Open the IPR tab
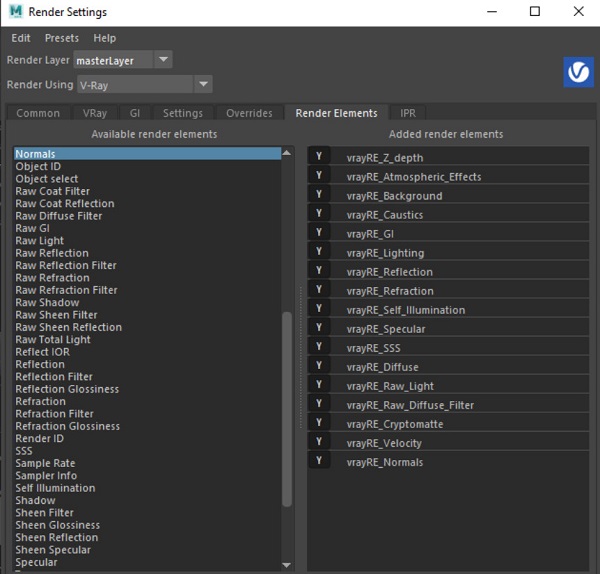600x574 pixels. 408,113
